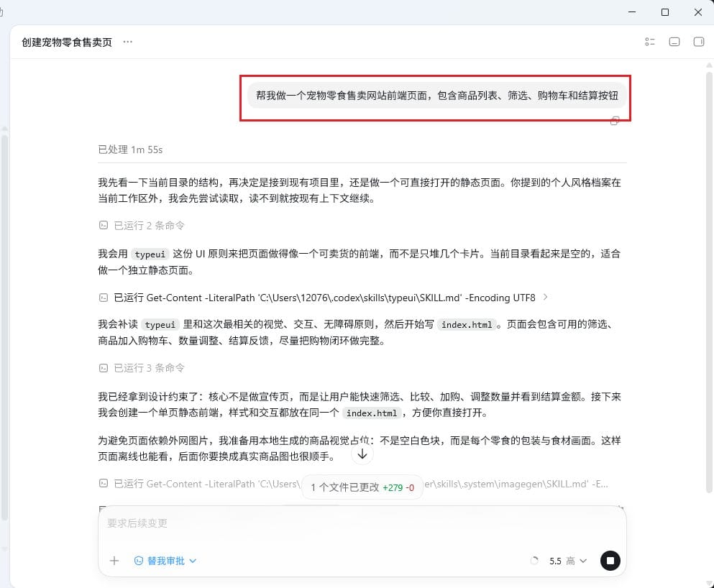Toggle the bottom panel icon in header

click(674, 42)
